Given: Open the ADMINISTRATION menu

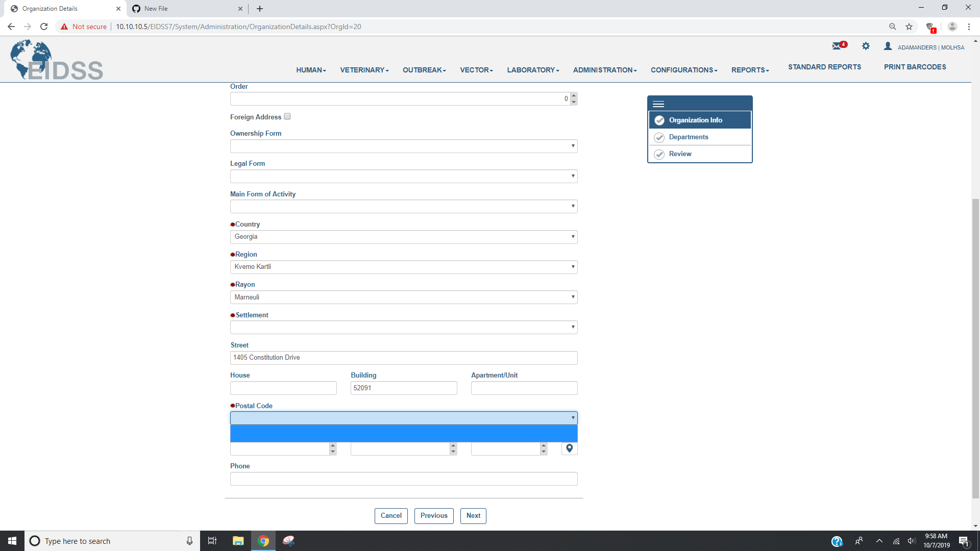Looking at the screenshot, I should pyautogui.click(x=604, y=70).
